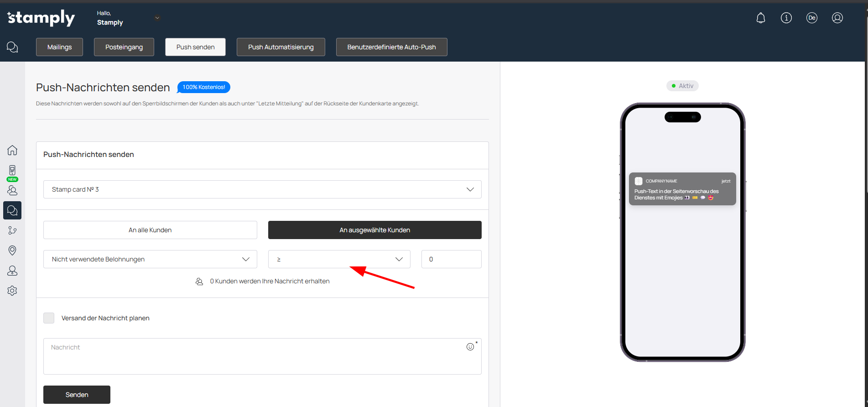This screenshot has height=407, width=868.
Task: Open the 'Benutzerdefinierte Auto-Push' tab
Action: tap(391, 47)
